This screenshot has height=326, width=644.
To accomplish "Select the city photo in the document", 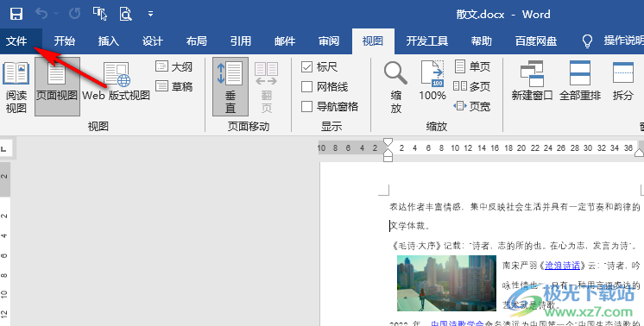I will 446,283.
